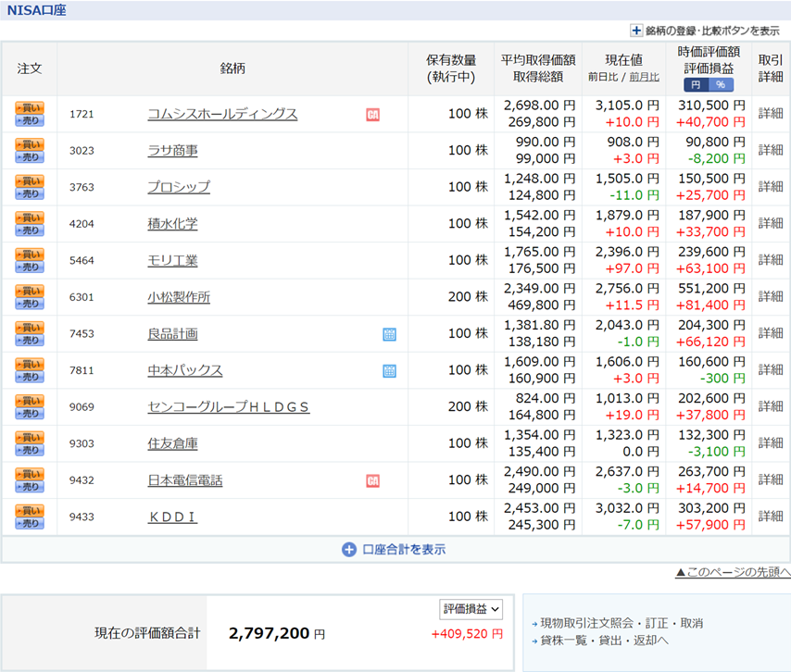Click buy button for プロシップ row

click(30, 181)
